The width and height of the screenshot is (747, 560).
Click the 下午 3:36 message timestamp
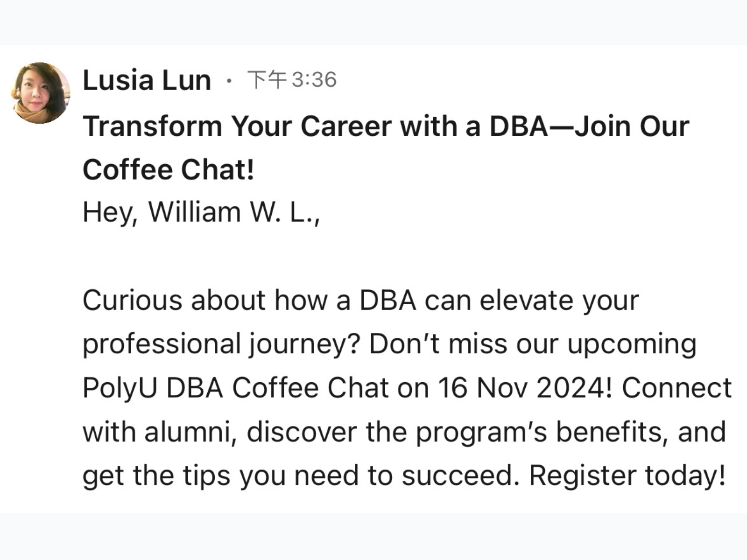click(292, 80)
